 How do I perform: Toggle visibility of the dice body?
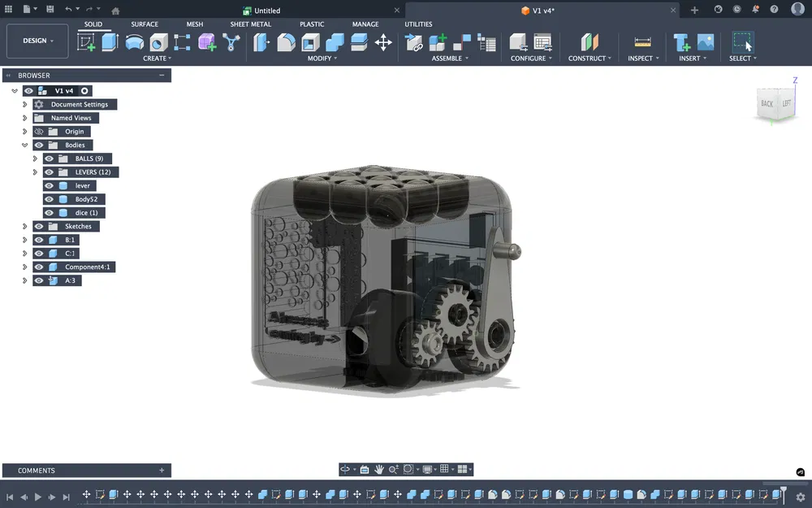tap(49, 214)
